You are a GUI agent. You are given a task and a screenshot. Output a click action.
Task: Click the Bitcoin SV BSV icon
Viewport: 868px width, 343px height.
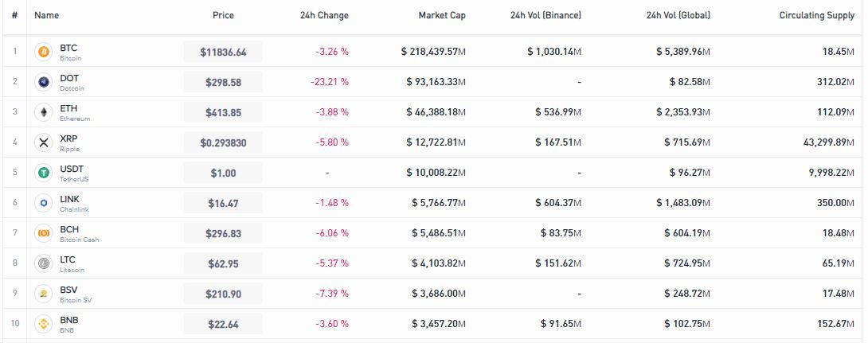pos(43,294)
